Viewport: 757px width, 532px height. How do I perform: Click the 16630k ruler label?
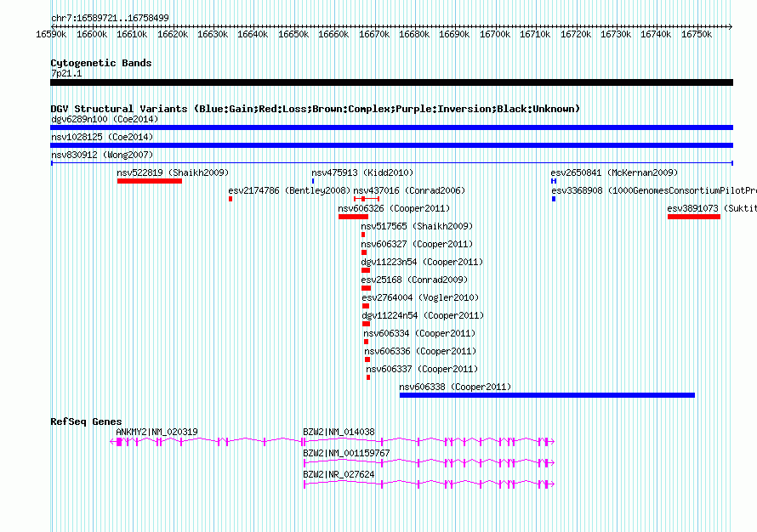tap(213, 34)
